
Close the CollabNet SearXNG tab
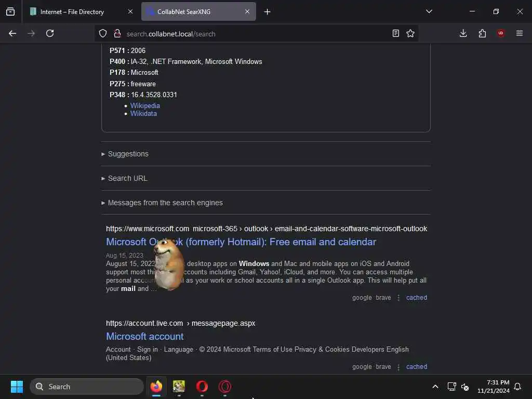[x=247, y=11]
